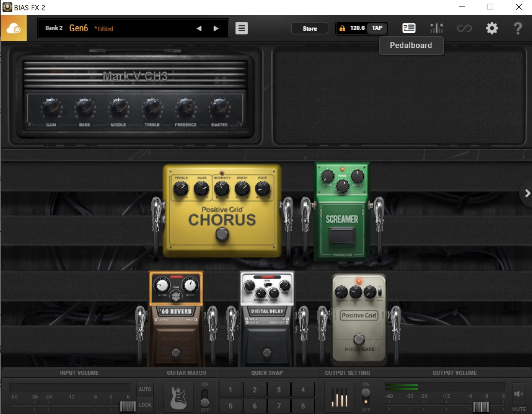532x414 pixels.
Task: Toggle the Noise Gate footswitch
Action: pos(359,339)
